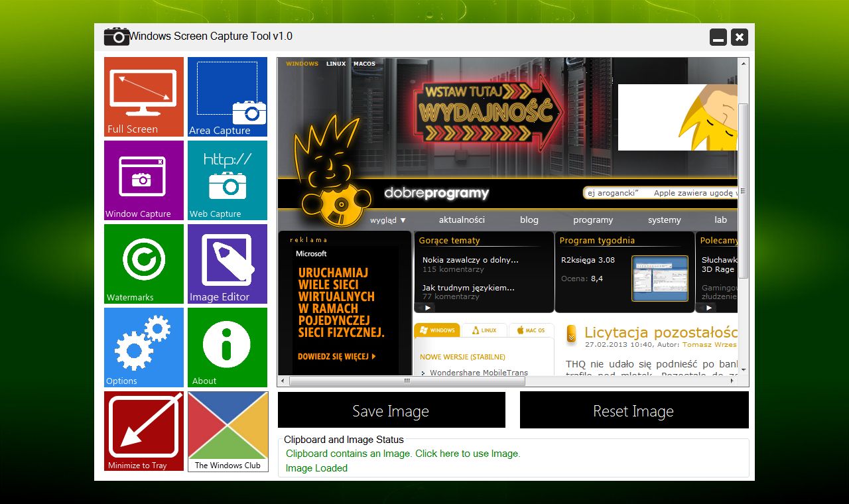Use the clipboard image status link
849x504 pixels.
click(x=403, y=454)
